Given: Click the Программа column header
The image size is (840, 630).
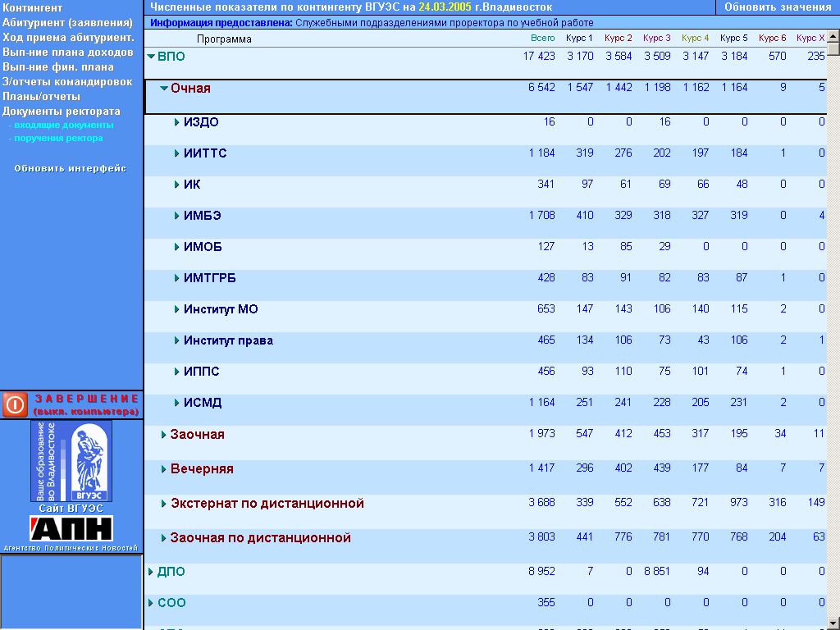Looking at the screenshot, I should click(x=224, y=39).
